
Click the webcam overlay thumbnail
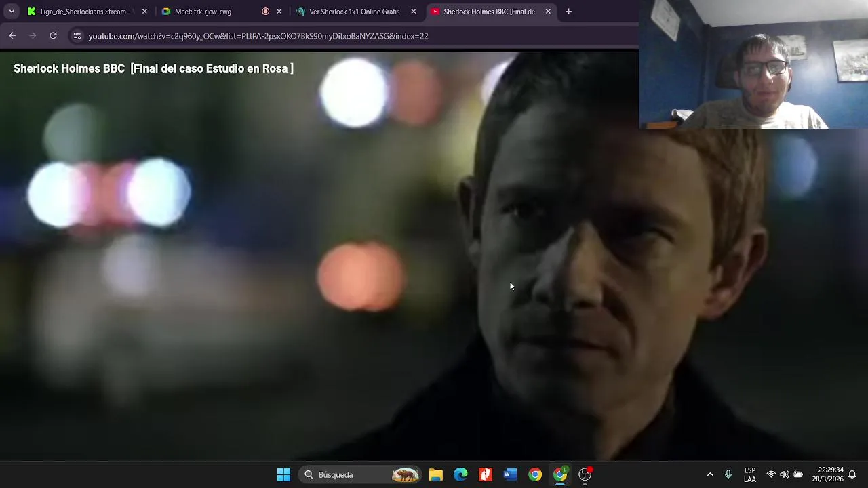click(753, 64)
